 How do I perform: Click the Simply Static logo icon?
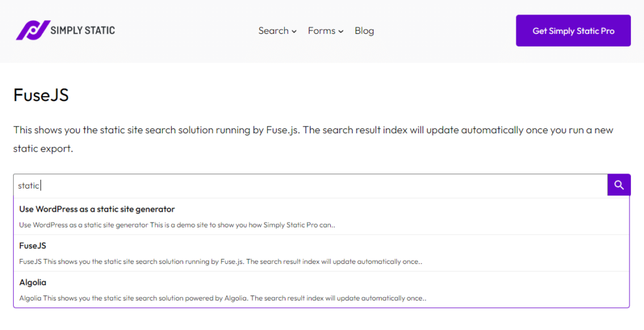point(33,30)
